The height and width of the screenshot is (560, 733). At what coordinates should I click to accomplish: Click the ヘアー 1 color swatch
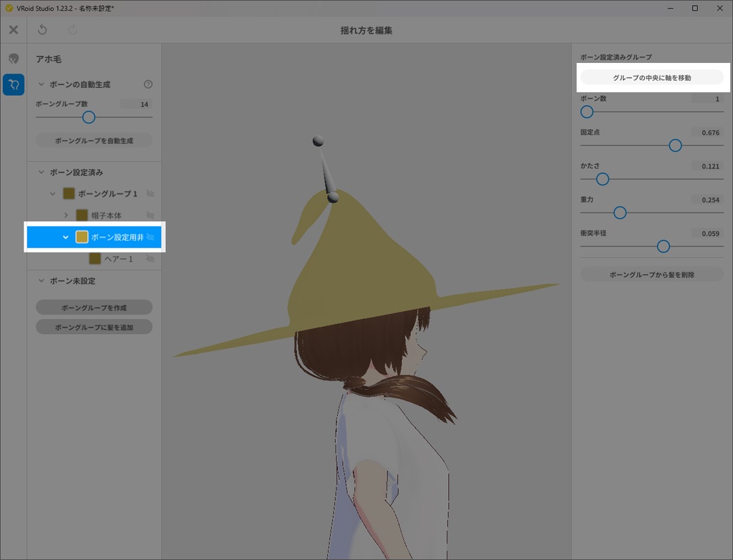[95, 258]
